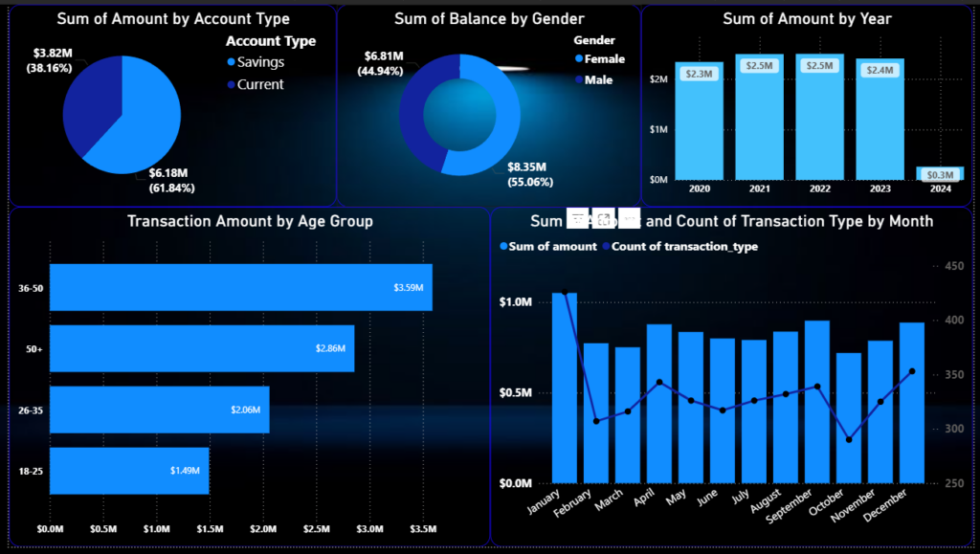
Task: Click the small 2024 bar labeled $0.3M
Action: [x=940, y=173]
